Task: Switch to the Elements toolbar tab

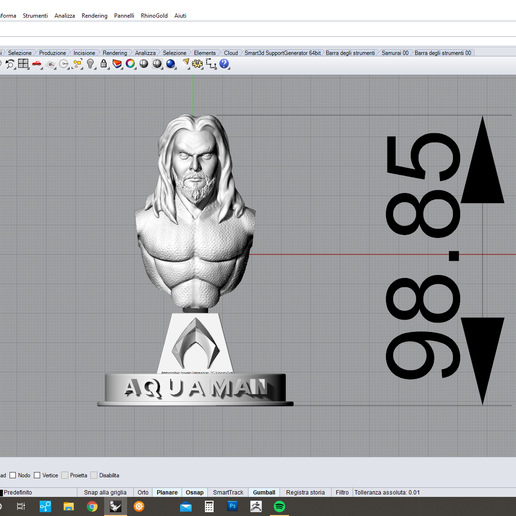Action: (205, 53)
